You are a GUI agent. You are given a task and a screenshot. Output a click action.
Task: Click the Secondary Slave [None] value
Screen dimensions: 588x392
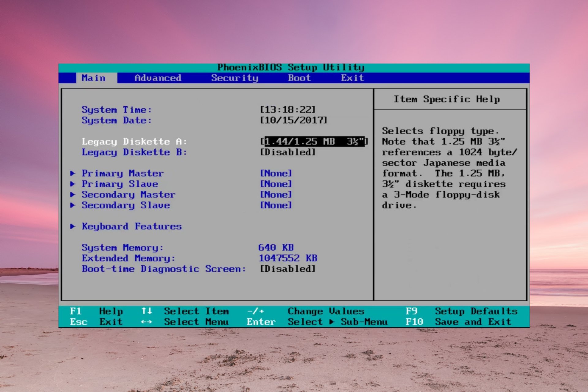[x=276, y=205]
